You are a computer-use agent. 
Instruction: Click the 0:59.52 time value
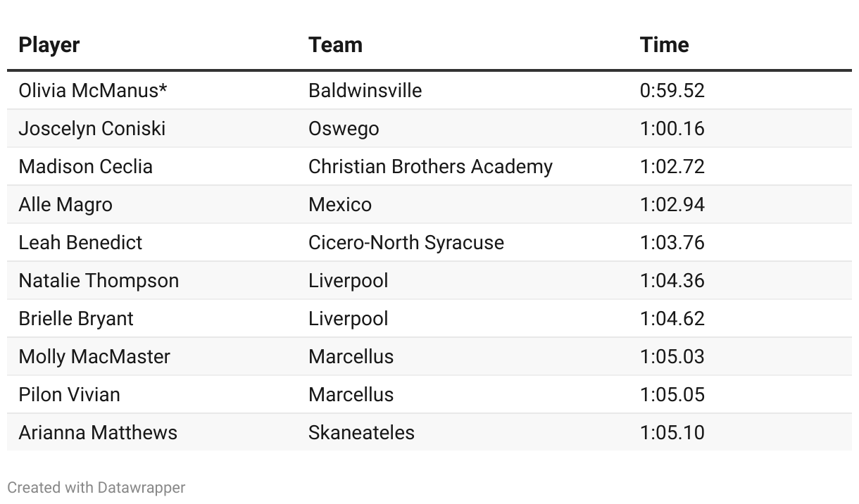tap(672, 91)
